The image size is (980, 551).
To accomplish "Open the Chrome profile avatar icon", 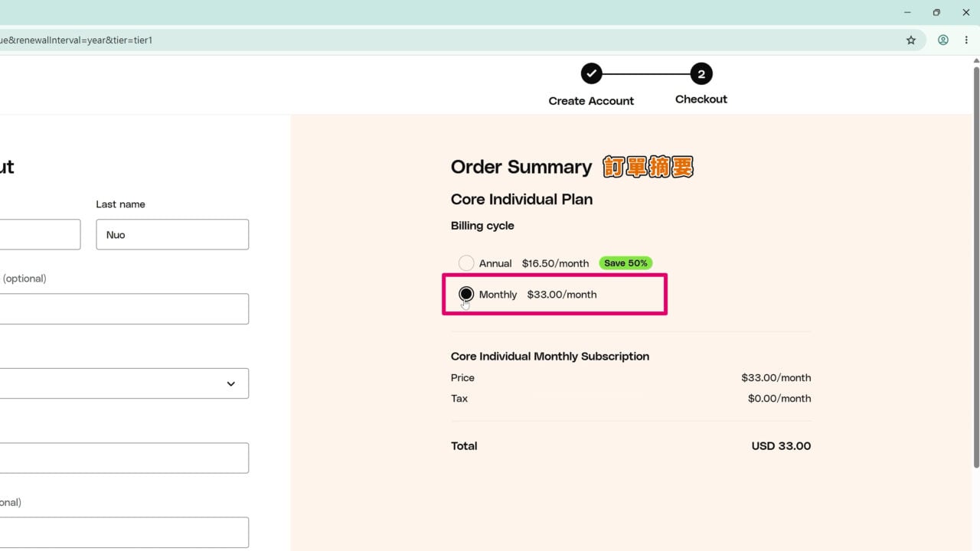I will [x=943, y=41].
